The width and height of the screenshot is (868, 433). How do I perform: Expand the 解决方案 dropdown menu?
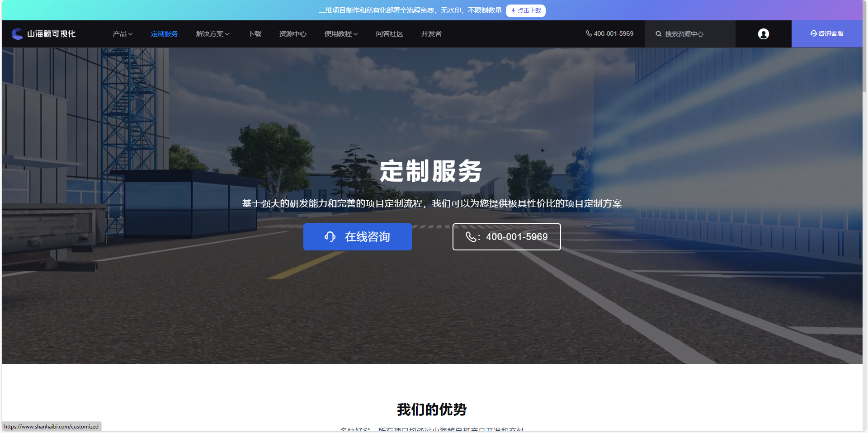212,34
